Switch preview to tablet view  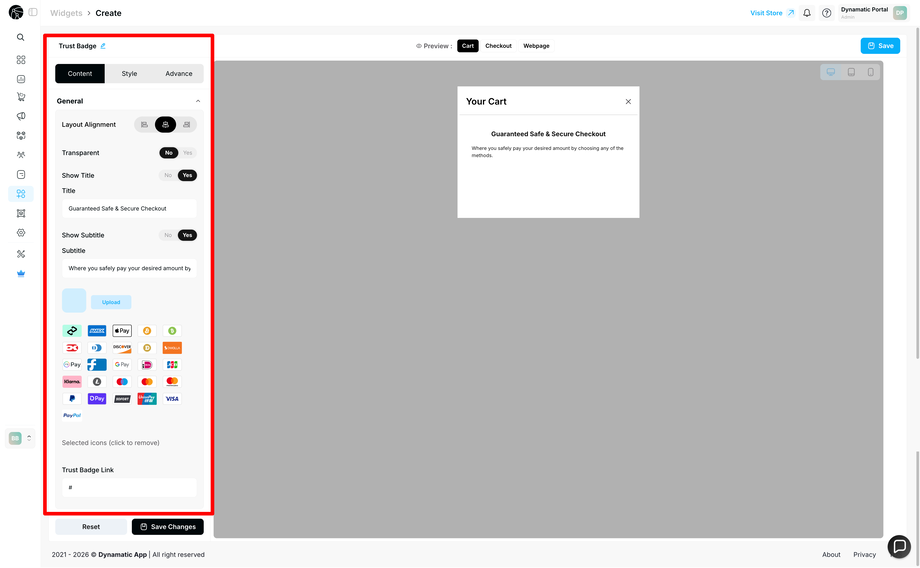851,72
